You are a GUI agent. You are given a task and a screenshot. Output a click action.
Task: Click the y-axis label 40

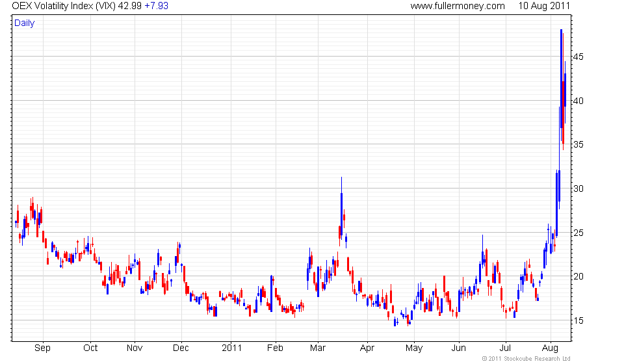(578, 101)
